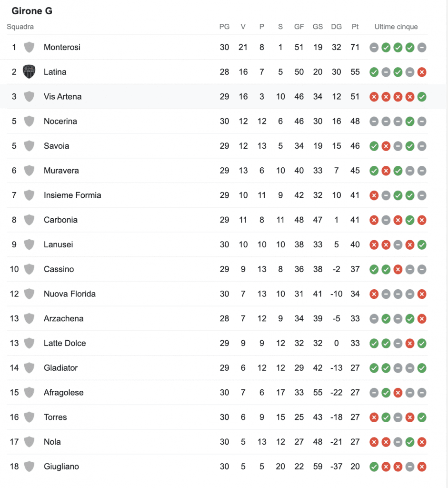Select the Ultime cinque column header
448x488 pixels.
[396, 27]
